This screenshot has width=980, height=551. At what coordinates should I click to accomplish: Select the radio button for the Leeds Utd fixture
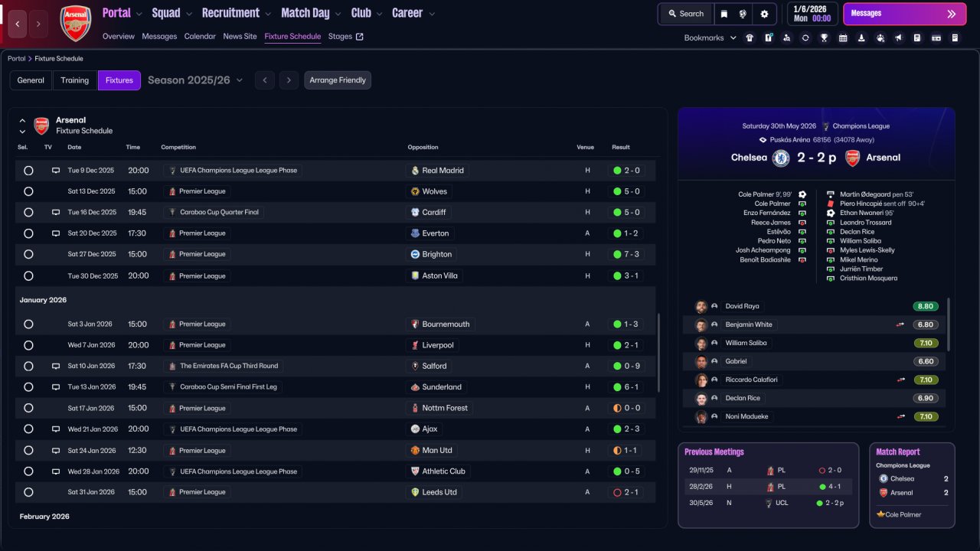[28, 492]
